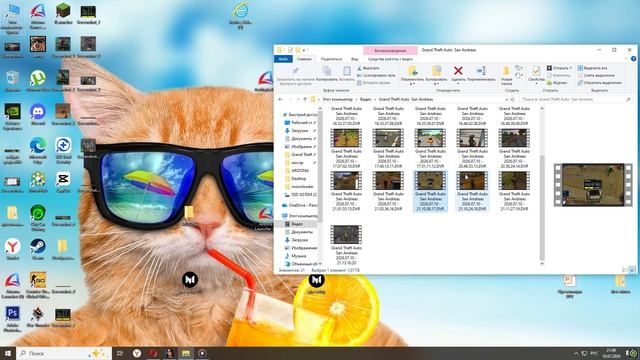Switch to the Вид tab
Viewport: 640px width, 360px height.
coord(354,59)
